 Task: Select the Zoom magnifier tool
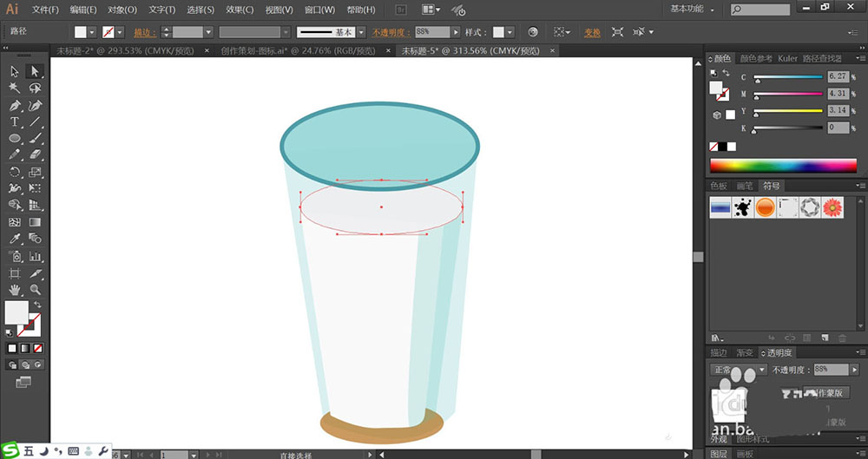click(x=35, y=289)
